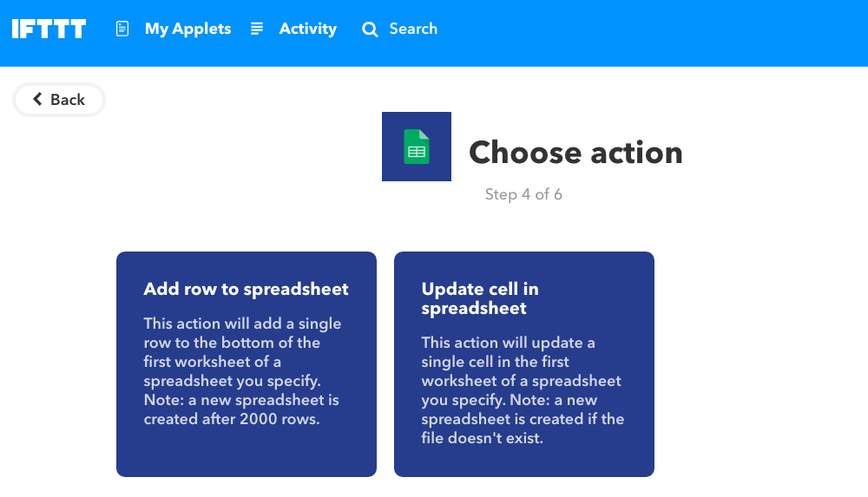
Task: Click the green Google Sheets icon
Action: click(x=417, y=147)
